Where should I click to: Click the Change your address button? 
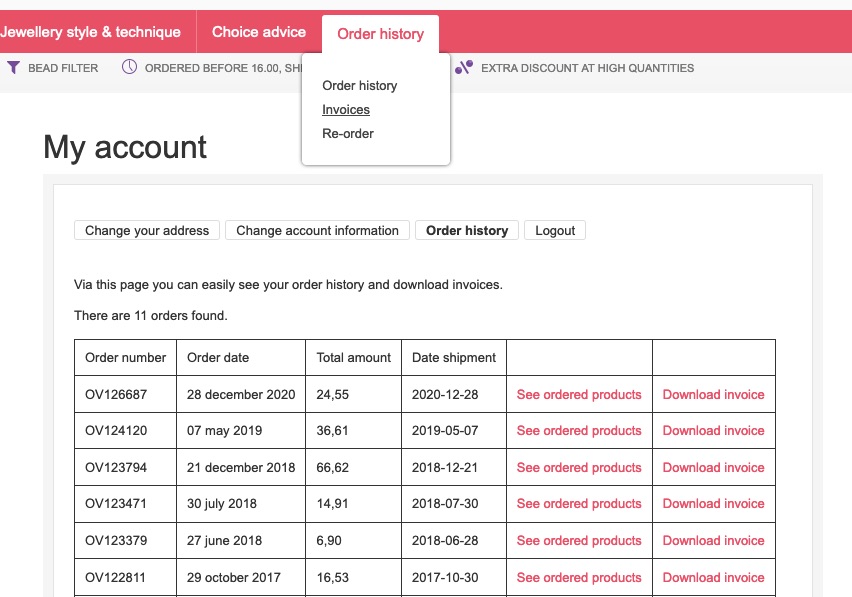coord(147,231)
